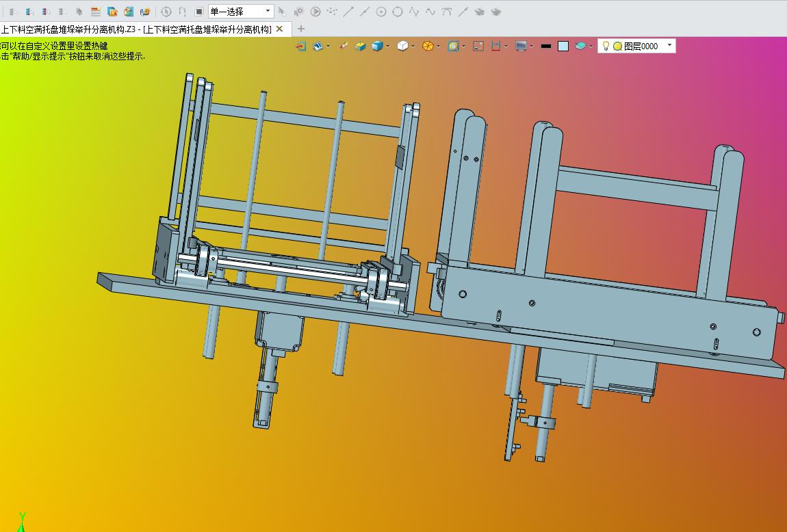787x532 pixels.
Task: Toggle the lightbulb layer visibility icon
Action: pos(606,46)
